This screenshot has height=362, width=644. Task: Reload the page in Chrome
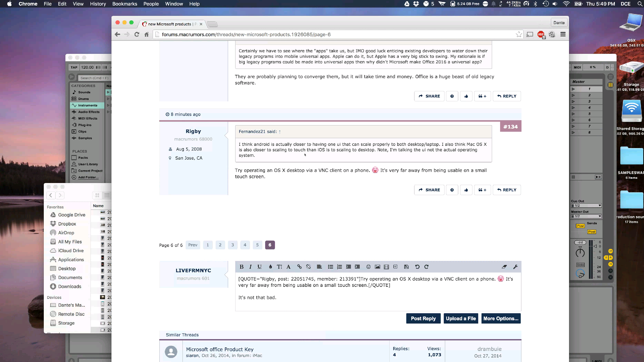click(137, 34)
